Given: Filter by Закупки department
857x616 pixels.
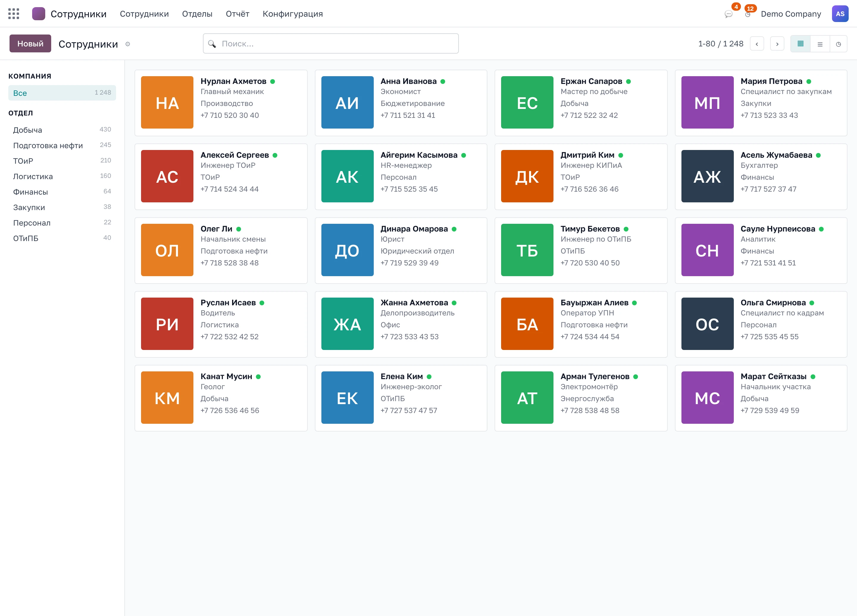Looking at the screenshot, I should pyautogui.click(x=62, y=207).
